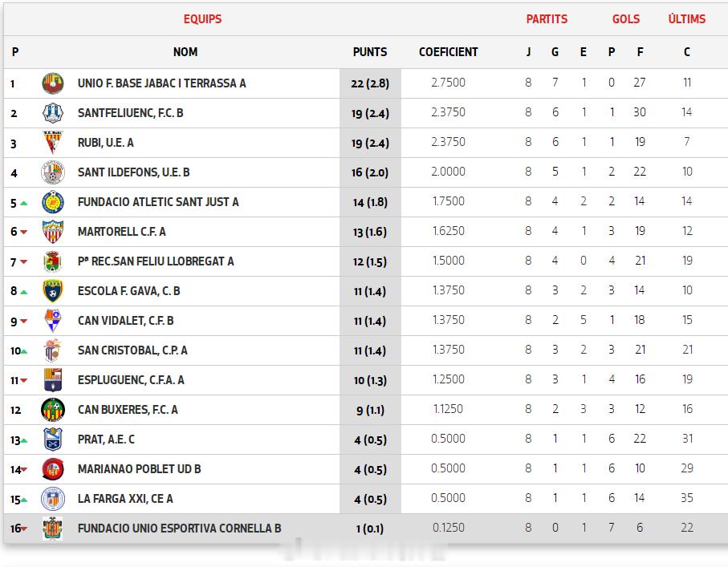Open team FUNDACIO ATLETIC SANT JUST A
Screen dimensions: 728x567
coord(158,202)
